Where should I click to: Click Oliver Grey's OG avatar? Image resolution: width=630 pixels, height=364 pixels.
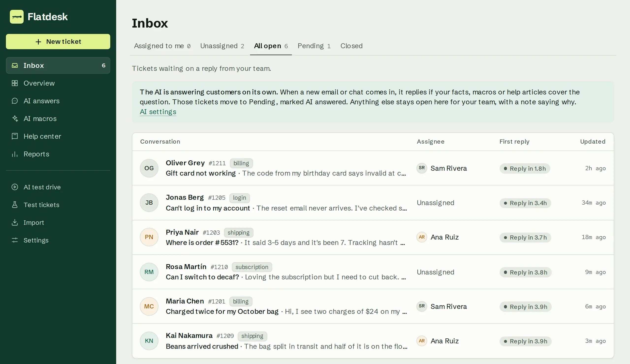(149, 168)
